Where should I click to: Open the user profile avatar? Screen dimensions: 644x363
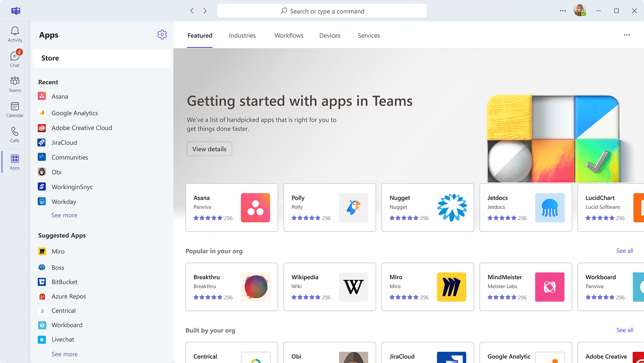pos(579,11)
